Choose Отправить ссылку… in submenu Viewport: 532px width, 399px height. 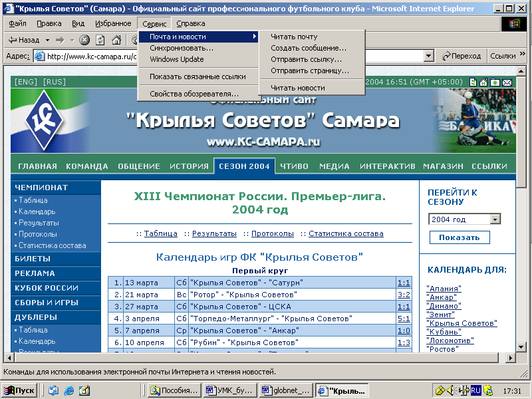click(x=312, y=59)
